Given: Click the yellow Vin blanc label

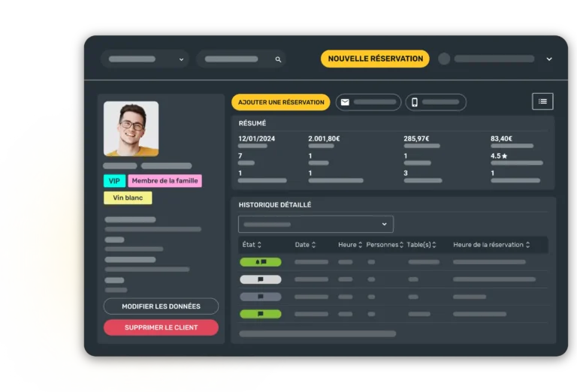Looking at the screenshot, I should click(128, 198).
